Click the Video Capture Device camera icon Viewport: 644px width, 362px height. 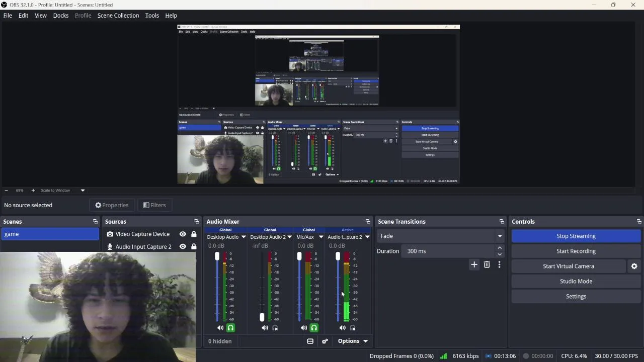(x=110, y=234)
